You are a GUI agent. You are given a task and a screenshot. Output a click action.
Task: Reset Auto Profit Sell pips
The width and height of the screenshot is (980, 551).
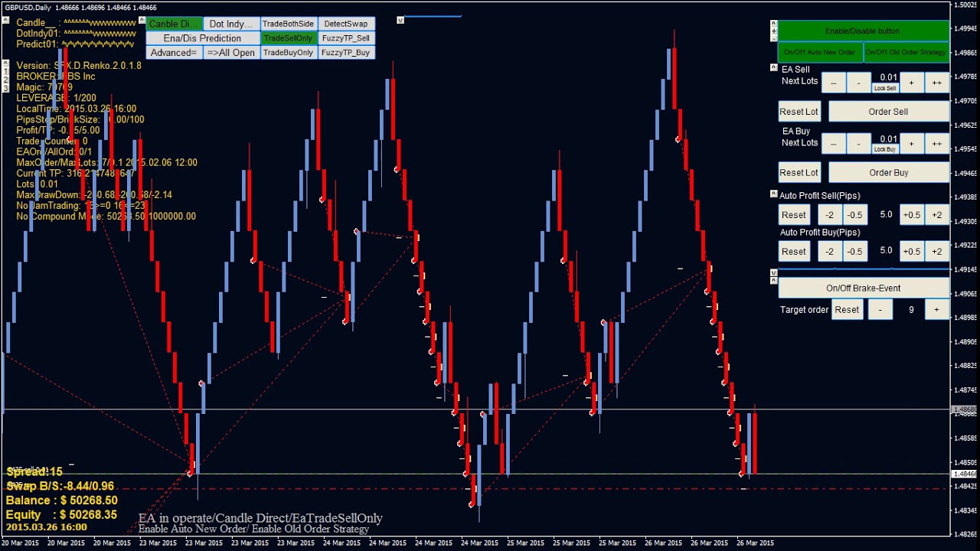click(x=793, y=215)
